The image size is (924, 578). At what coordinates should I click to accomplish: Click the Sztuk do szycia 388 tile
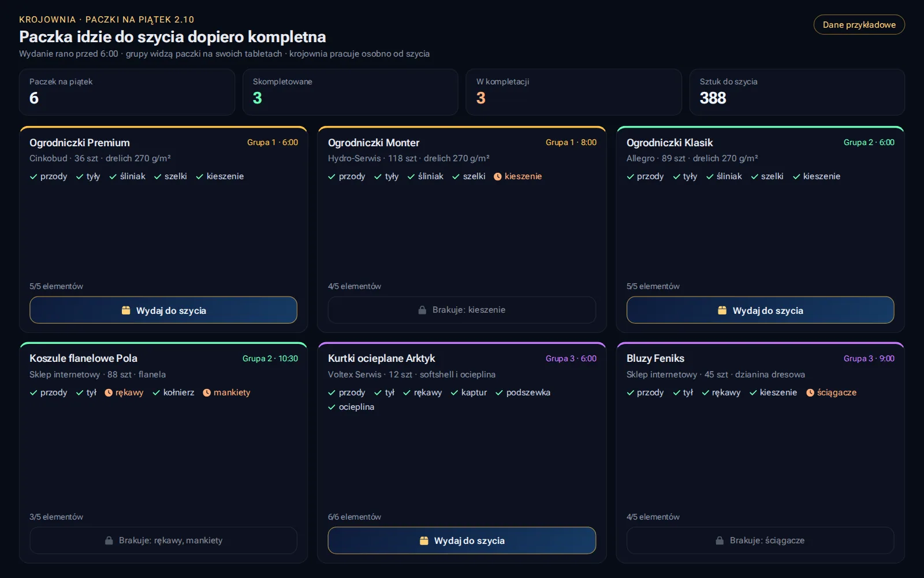(797, 92)
